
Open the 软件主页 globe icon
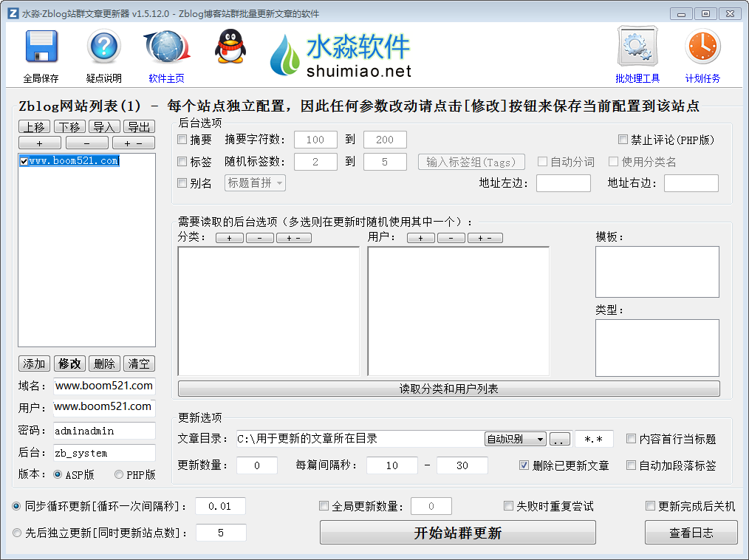click(x=167, y=47)
